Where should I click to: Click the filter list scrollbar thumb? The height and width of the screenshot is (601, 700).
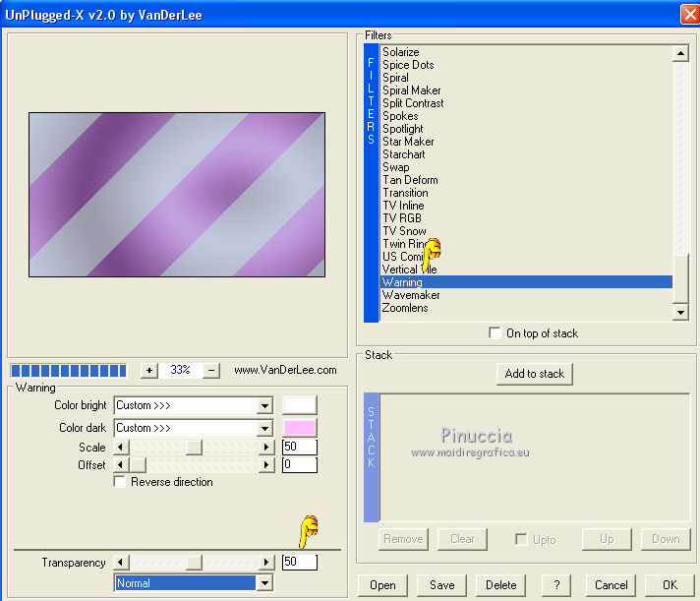pos(680,279)
